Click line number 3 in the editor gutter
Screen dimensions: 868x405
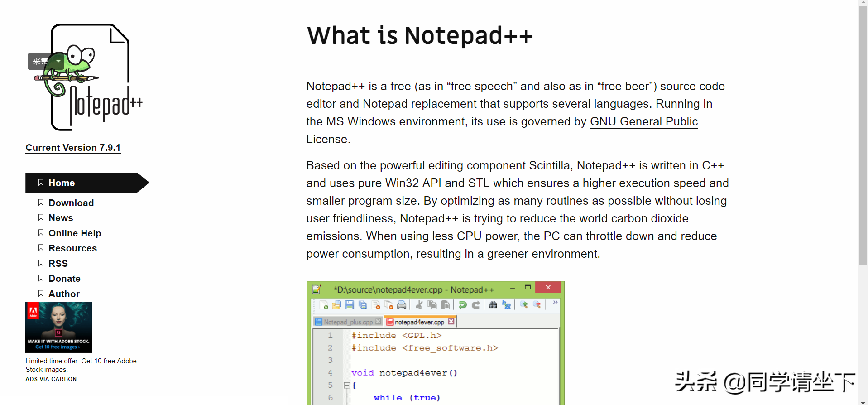point(330,360)
